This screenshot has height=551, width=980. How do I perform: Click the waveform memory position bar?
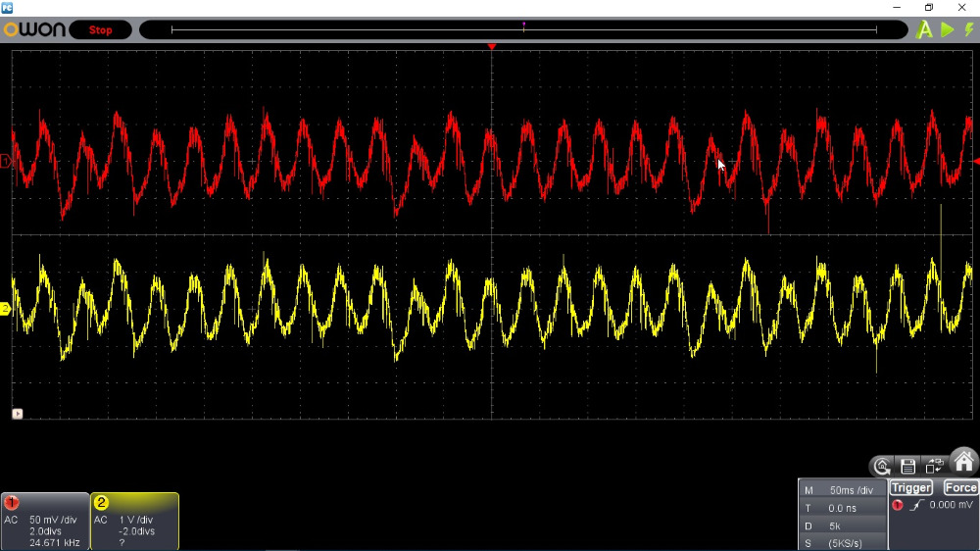coord(523,30)
